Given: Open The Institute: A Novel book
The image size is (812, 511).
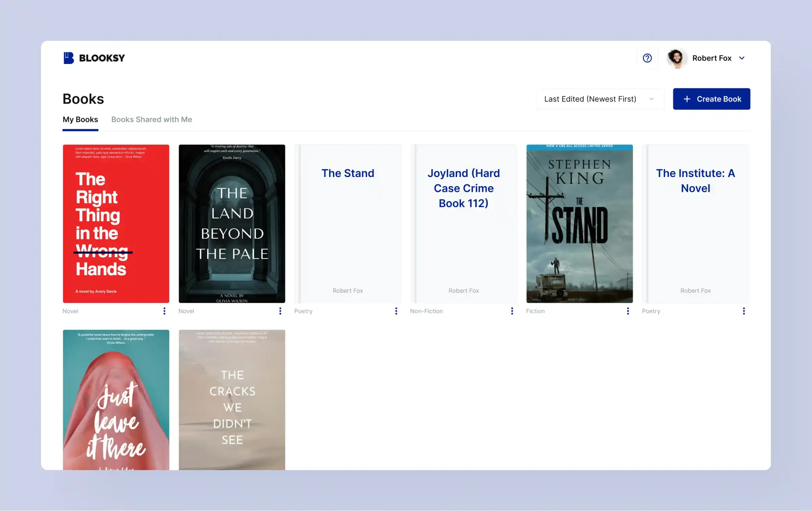Looking at the screenshot, I should [x=695, y=224].
